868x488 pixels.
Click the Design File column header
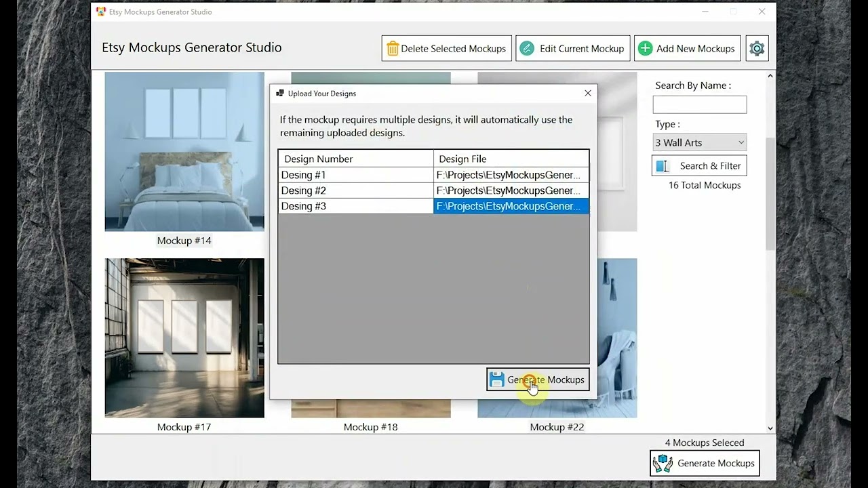tap(511, 159)
